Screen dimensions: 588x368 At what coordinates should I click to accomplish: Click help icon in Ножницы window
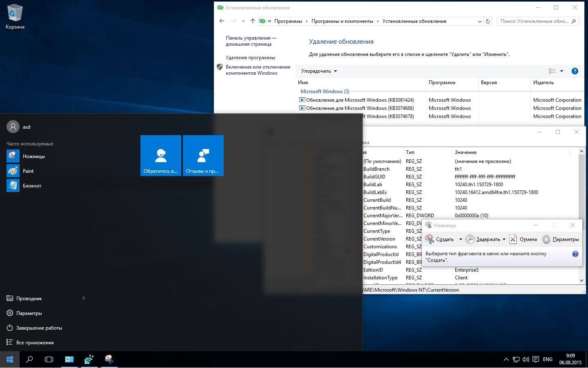pyautogui.click(x=575, y=254)
